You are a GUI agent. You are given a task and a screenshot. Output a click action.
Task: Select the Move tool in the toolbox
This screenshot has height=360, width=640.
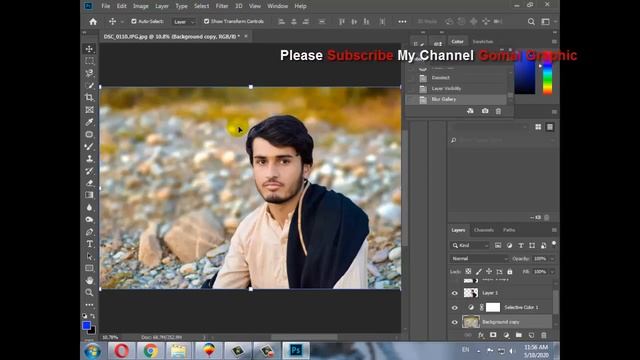tap(89, 49)
